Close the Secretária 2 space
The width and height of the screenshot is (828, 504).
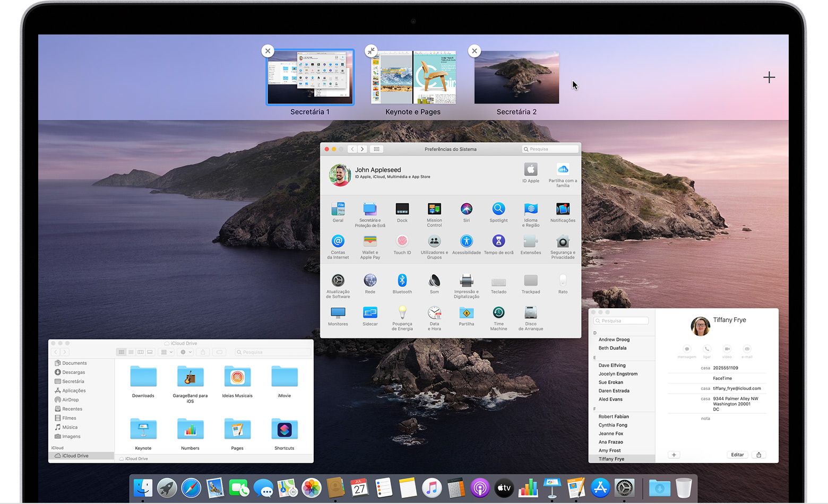(475, 51)
